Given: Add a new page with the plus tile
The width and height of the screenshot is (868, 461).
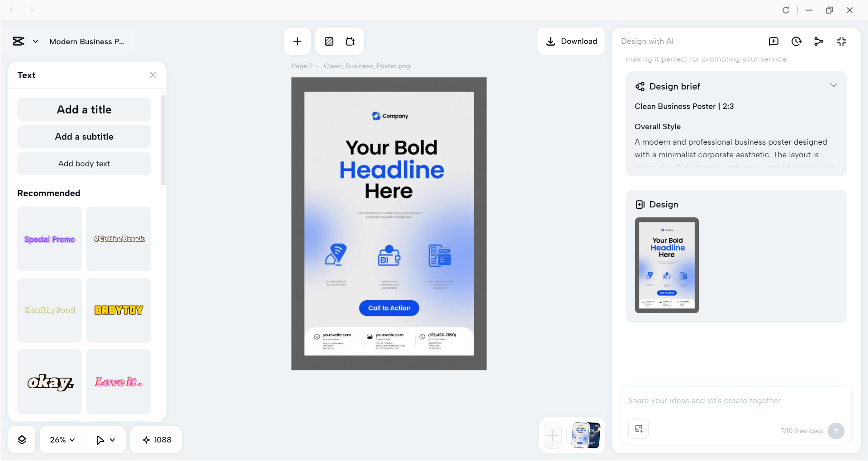Looking at the screenshot, I should coord(553,435).
